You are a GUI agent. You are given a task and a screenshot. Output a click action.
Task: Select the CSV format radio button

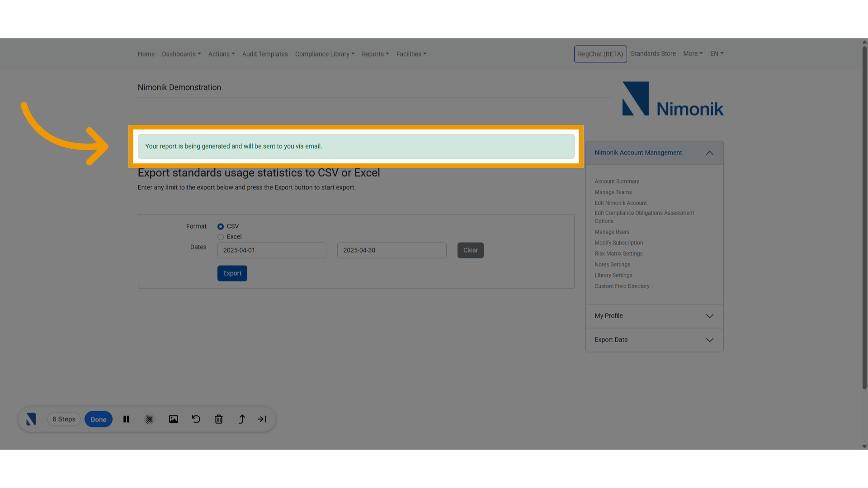coord(221,226)
